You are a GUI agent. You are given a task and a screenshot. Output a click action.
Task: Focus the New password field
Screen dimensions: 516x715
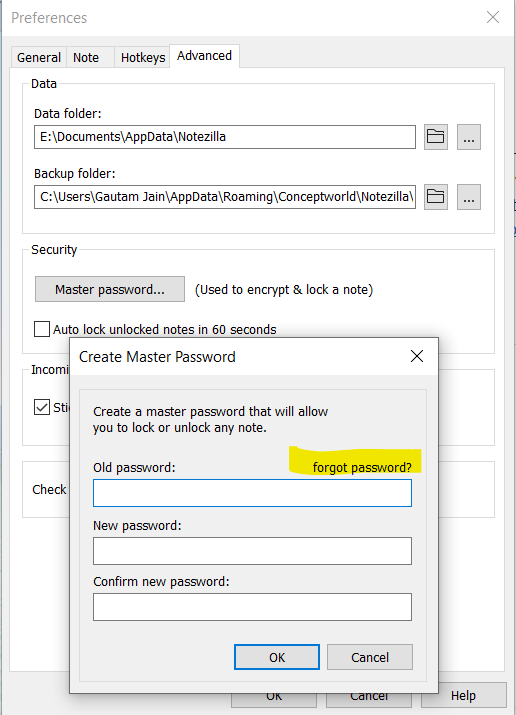252,551
